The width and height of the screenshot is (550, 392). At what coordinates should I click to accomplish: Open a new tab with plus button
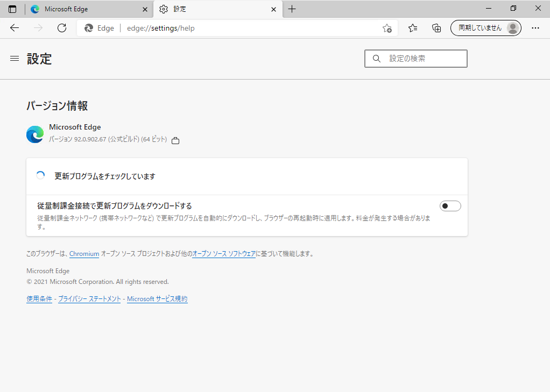pyautogui.click(x=292, y=9)
